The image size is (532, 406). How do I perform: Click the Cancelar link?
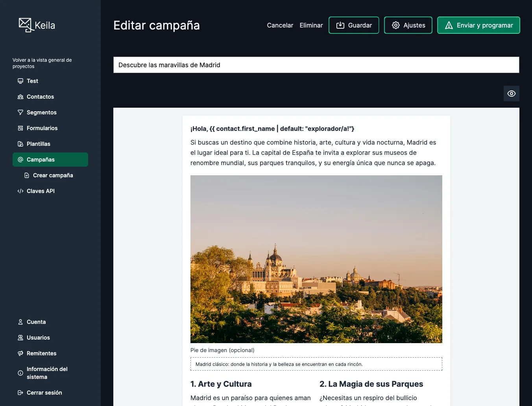point(280,25)
